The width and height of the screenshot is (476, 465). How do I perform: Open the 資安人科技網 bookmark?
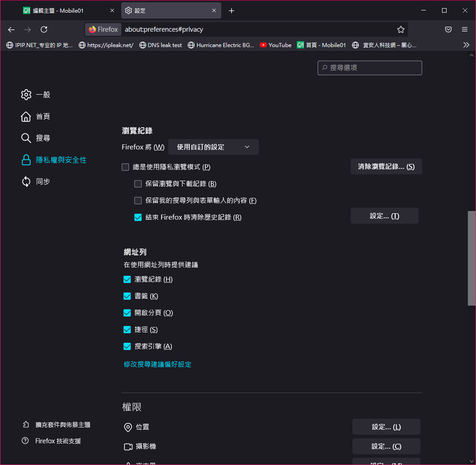(x=384, y=45)
